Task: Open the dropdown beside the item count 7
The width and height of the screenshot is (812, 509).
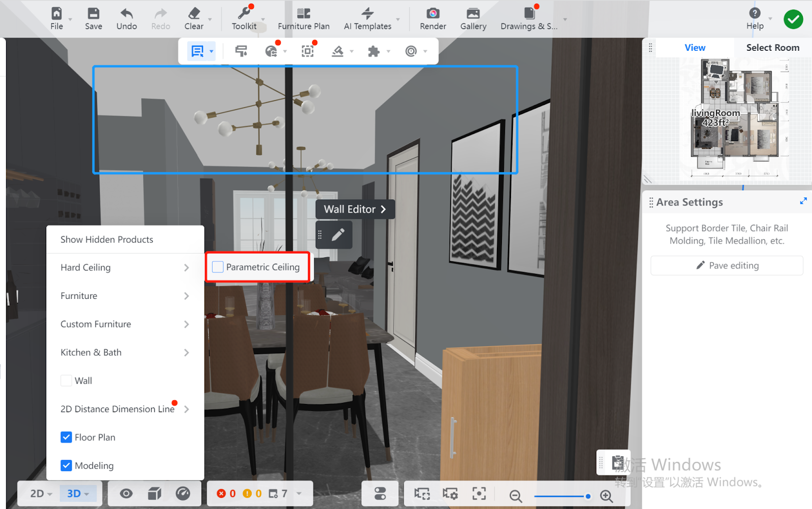Action: click(x=299, y=493)
